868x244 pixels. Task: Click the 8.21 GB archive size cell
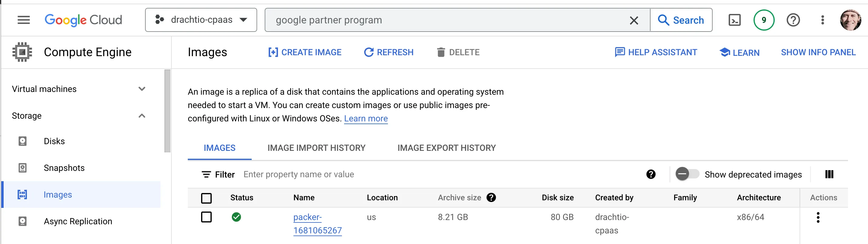453,217
